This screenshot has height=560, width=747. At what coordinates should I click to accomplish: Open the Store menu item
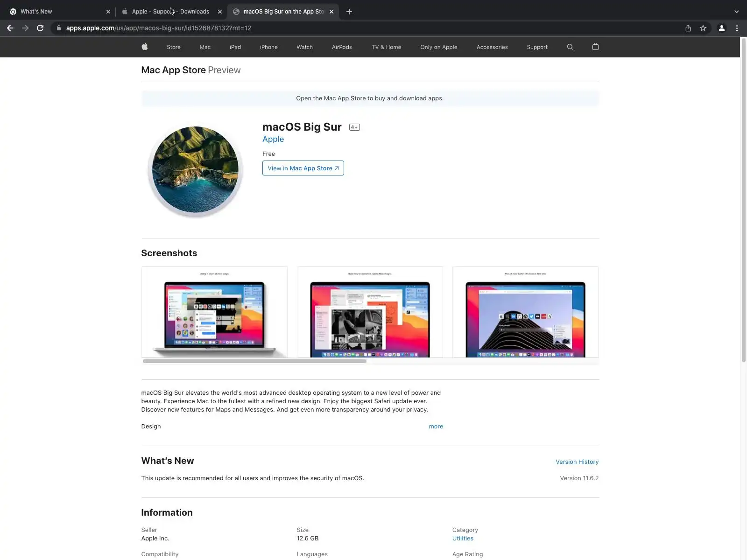174,47
